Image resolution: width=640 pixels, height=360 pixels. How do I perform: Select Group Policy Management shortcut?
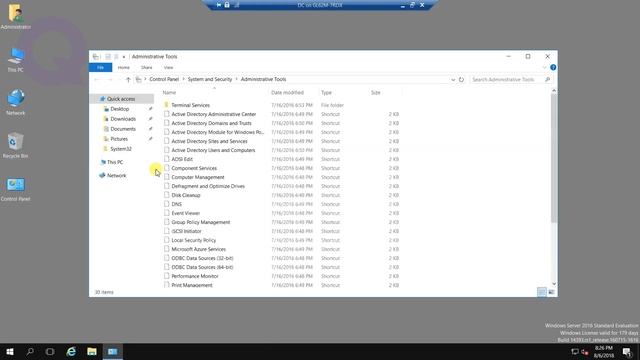(x=200, y=222)
